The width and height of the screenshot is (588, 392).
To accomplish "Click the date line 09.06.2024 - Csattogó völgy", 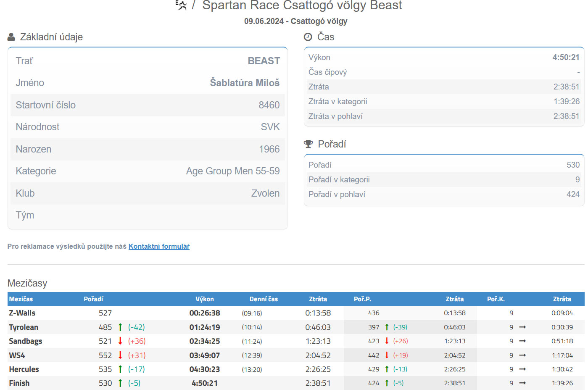I will pyautogui.click(x=296, y=21).
